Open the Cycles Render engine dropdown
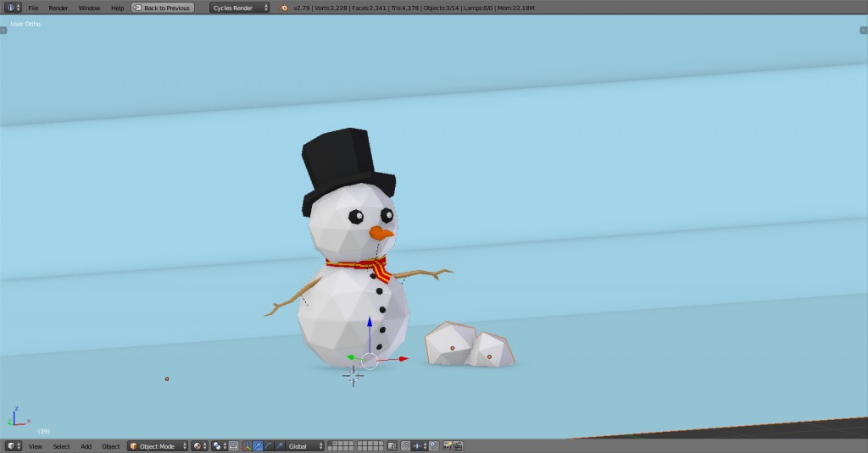The image size is (868, 453). pos(239,8)
